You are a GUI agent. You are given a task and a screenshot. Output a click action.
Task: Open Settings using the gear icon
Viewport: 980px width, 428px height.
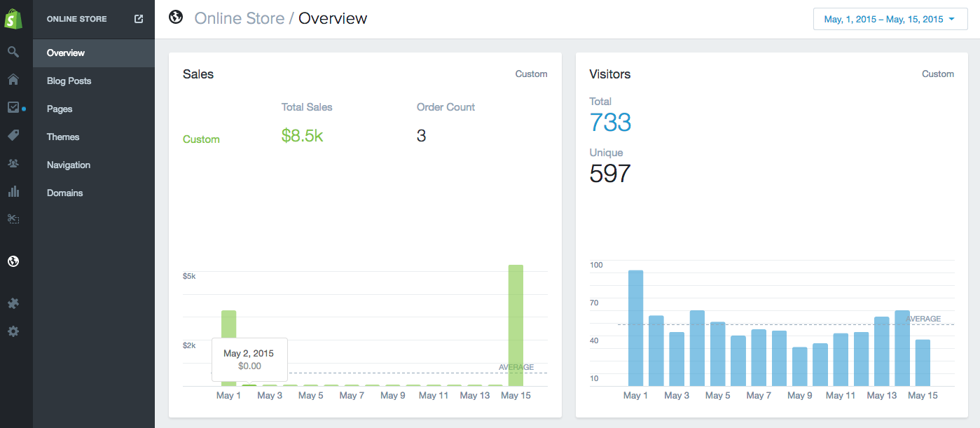14,331
